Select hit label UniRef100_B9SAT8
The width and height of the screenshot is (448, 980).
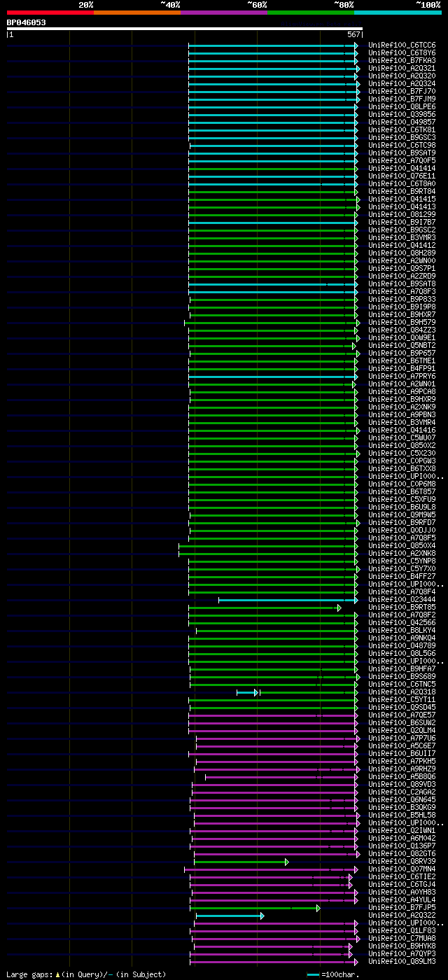click(402, 284)
